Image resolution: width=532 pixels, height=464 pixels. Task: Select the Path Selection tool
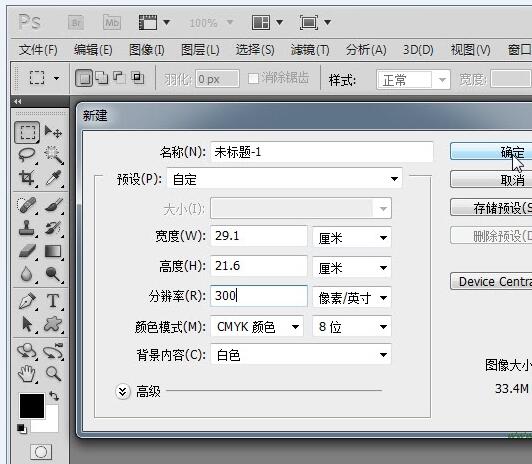[26, 324]
